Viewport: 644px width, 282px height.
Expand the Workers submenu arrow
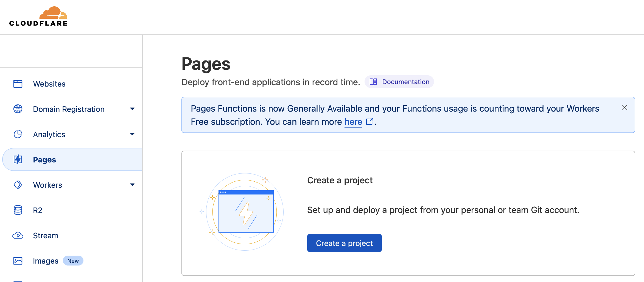click(132, 185)
